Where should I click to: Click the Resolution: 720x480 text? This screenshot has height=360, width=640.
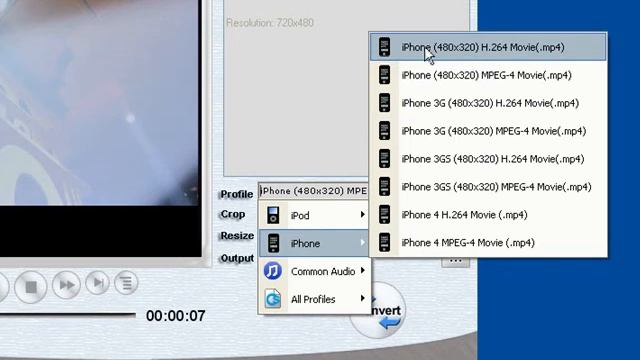click(x=270, y=22)
